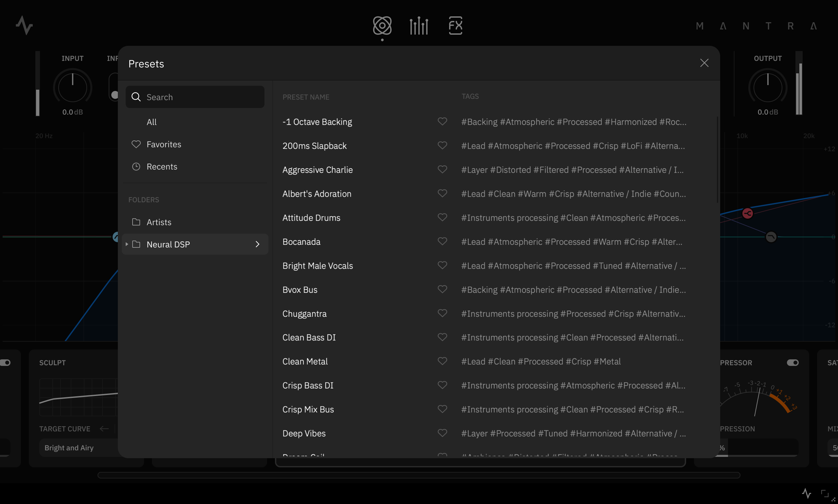
Task: Favorite the -1 Octave Backing preset
Action: (442, 121)
